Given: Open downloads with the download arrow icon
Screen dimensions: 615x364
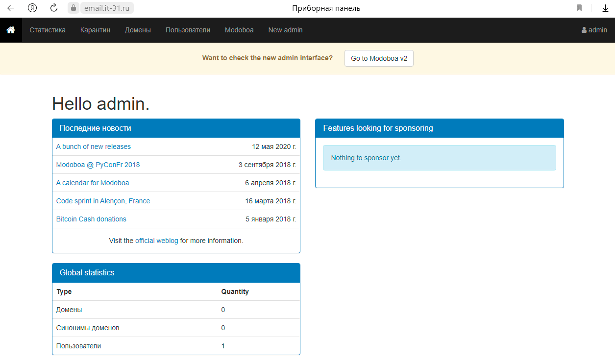Looking at the screenshot, I should [605, 8].
